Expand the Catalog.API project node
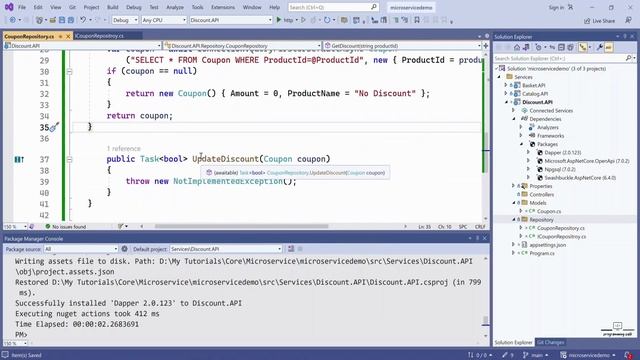Viewport: 640px width, 360px height. coord(506,93)
